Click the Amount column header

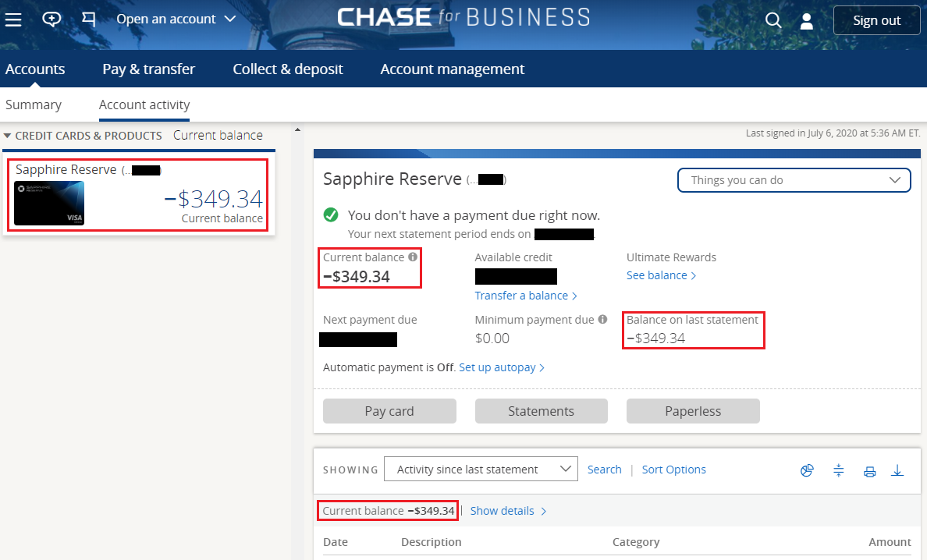(890, 542)
